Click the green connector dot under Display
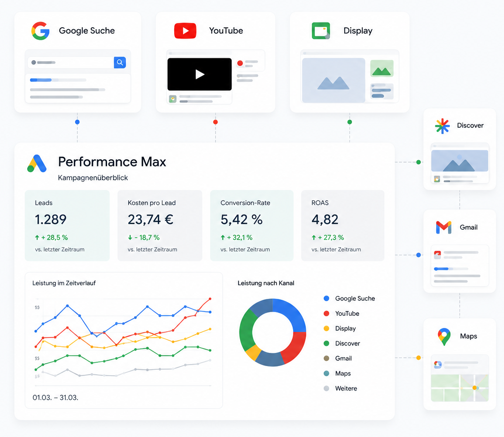Screen dimensions: 504x437 350,122
